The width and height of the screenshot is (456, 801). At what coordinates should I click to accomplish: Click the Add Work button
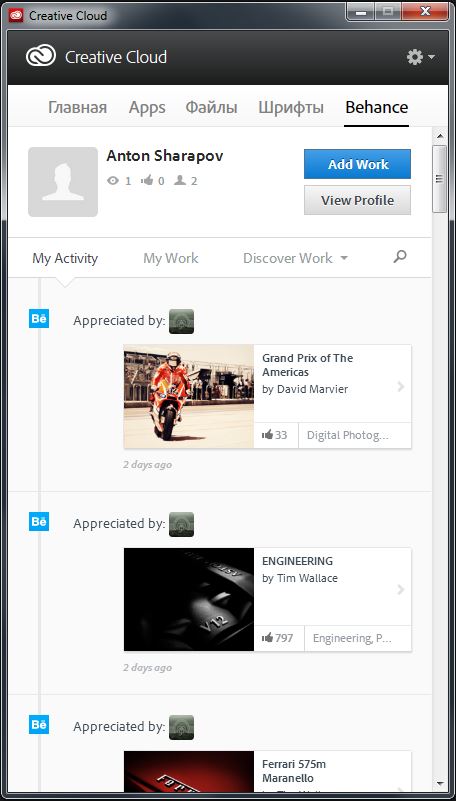coord(357,164)
